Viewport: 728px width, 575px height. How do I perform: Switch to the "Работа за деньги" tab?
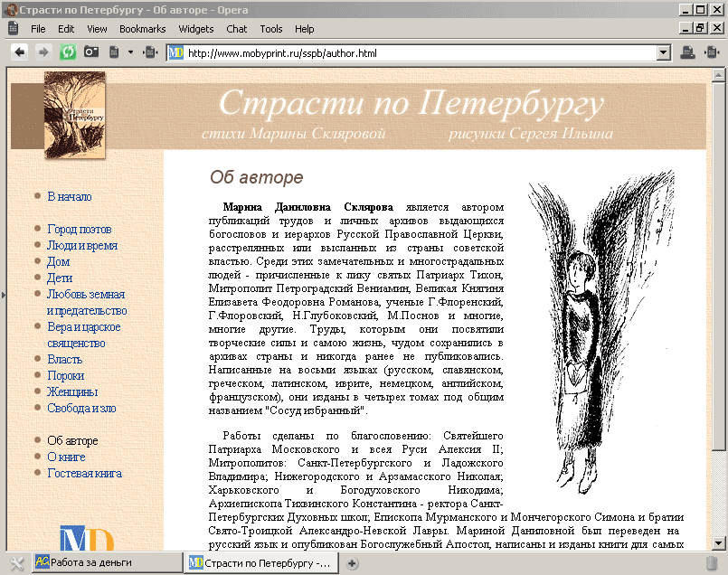pos(109,562)
